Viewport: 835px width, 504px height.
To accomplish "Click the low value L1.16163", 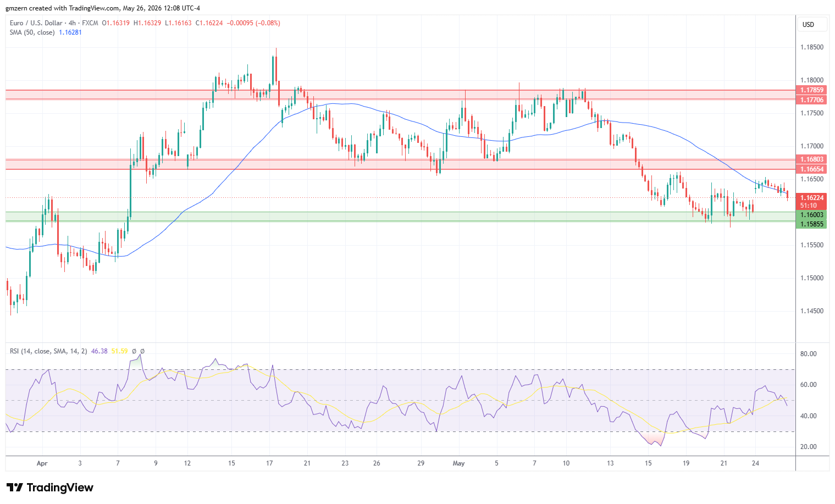I will (x=179, y=23).
